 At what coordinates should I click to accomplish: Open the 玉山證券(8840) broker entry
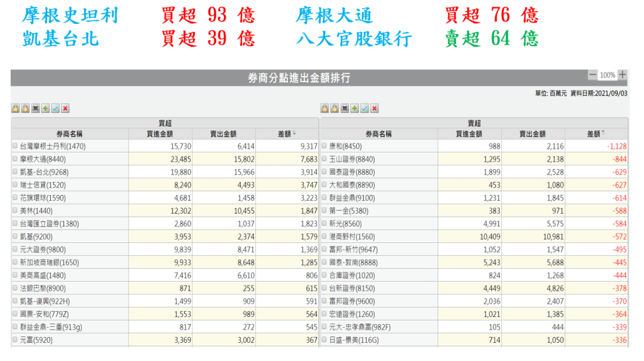coord(352,159)
